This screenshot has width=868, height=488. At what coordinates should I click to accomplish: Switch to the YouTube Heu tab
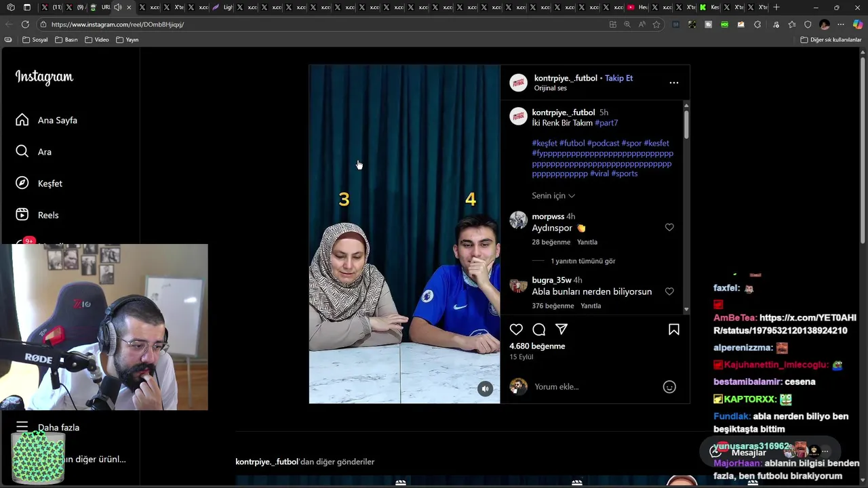coord(637,7)
